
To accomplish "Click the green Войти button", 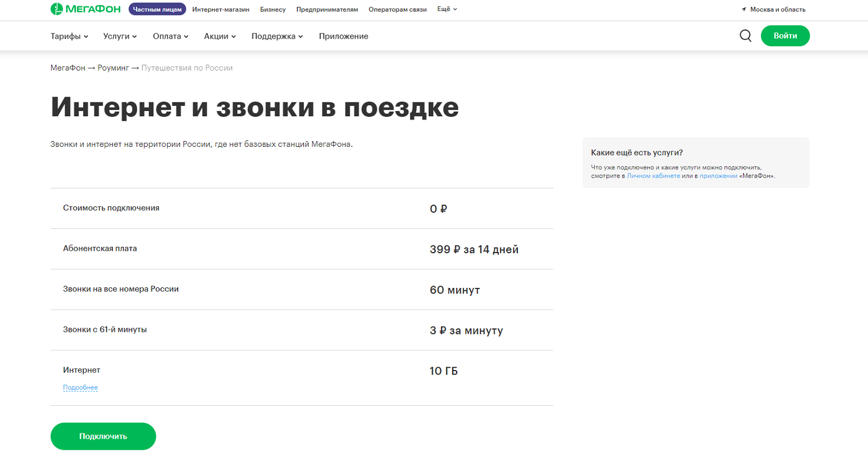I will (785, 36).
